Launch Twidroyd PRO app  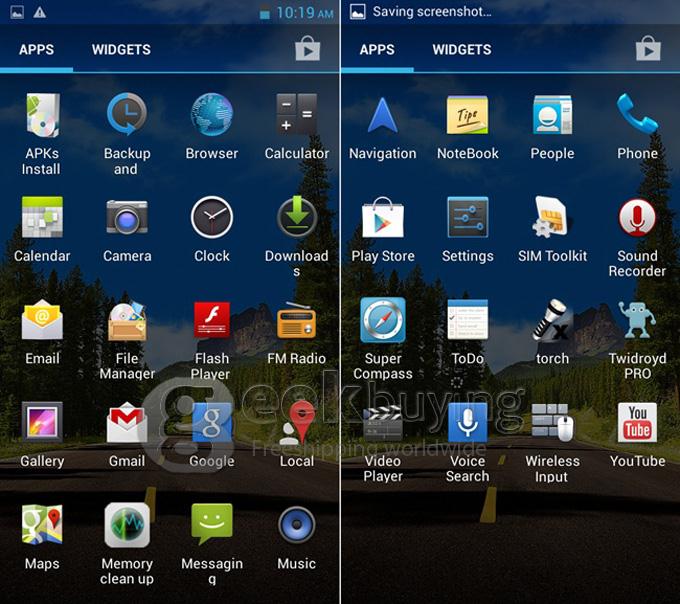(637, 321)
